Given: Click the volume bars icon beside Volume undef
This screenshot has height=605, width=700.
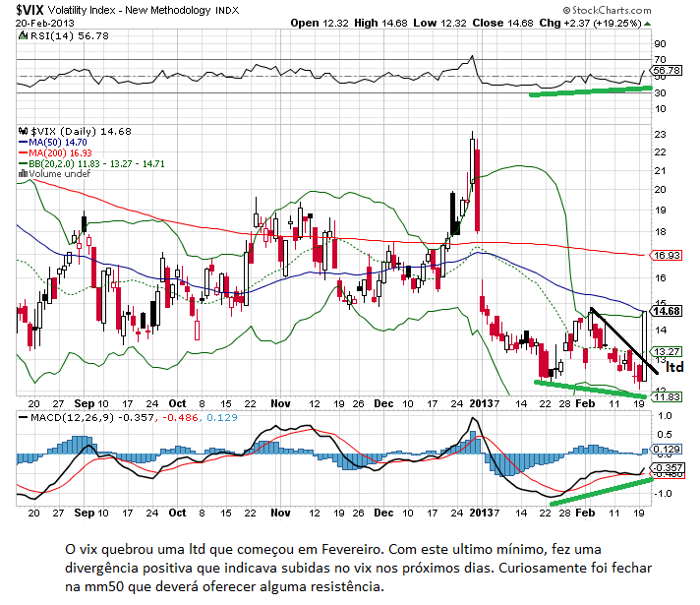Looking at the screenshot, I should (23, 173).
